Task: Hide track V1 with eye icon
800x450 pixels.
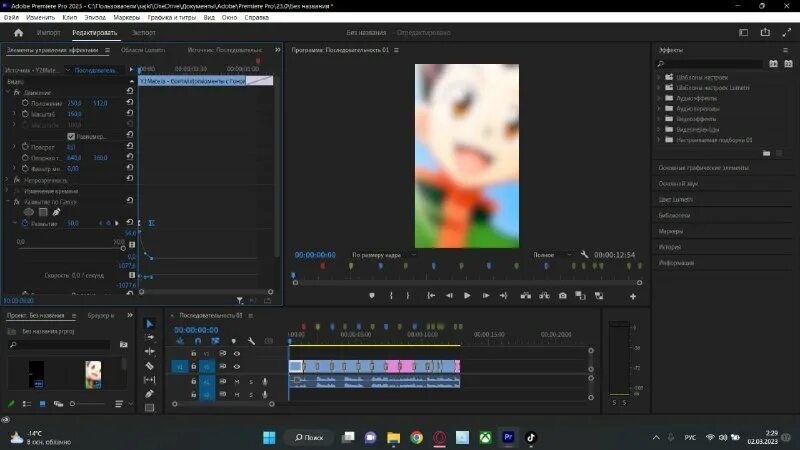Action: pos(237,366)
